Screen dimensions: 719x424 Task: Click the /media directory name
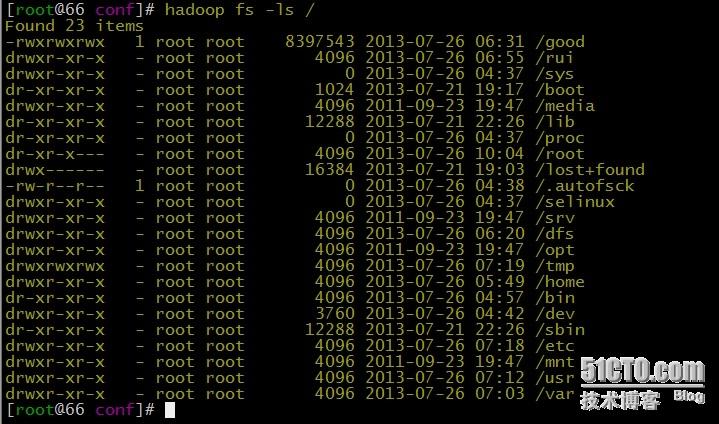(565, 106)
